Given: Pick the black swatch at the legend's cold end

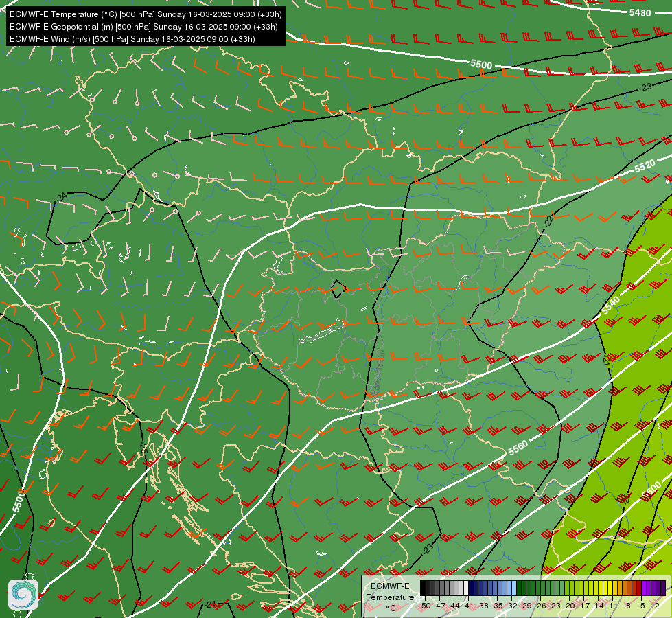Looking at the screenshot, I should tap(423, 588).
